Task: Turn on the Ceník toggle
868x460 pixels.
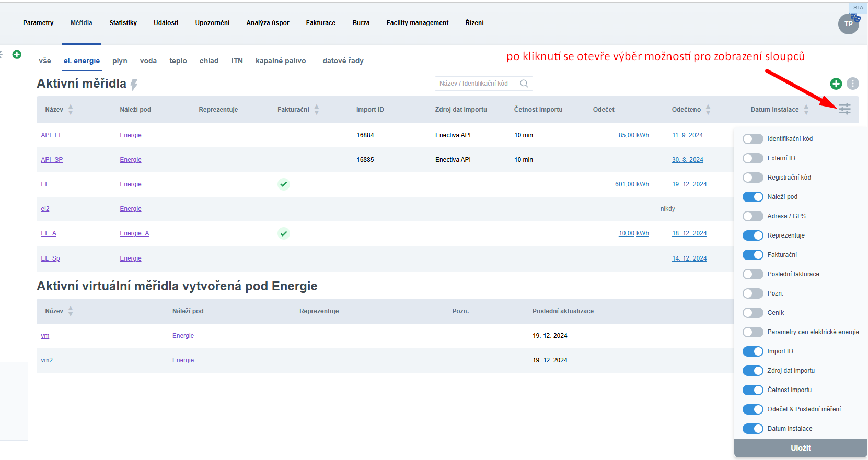Action: [753, 313]
